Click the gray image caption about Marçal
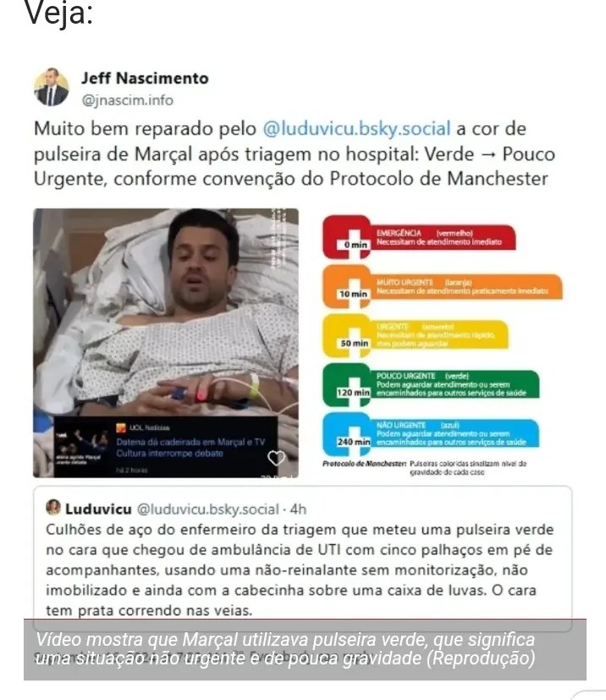 tap(305, 649)
